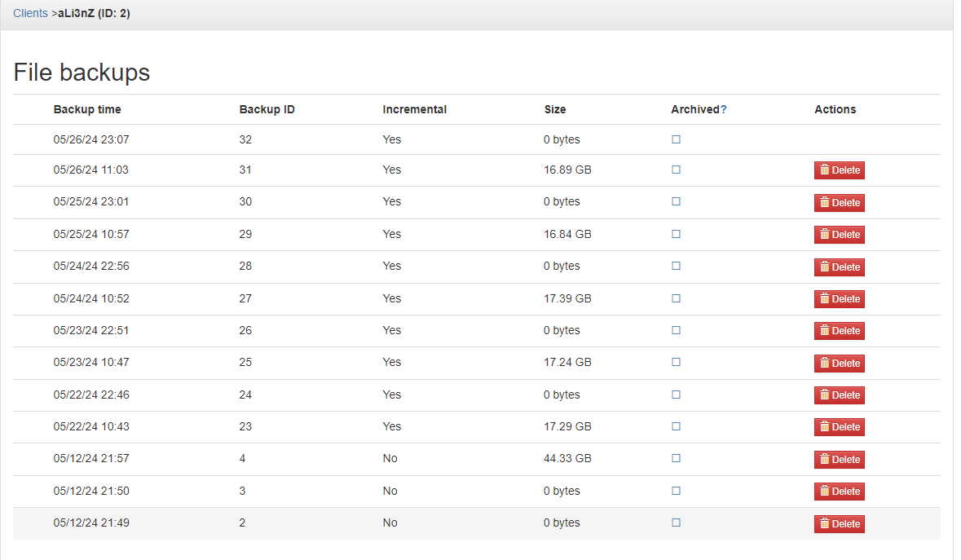
Task: Delete the 05/23/24 22:51 backup
Action: coord(839,331)
